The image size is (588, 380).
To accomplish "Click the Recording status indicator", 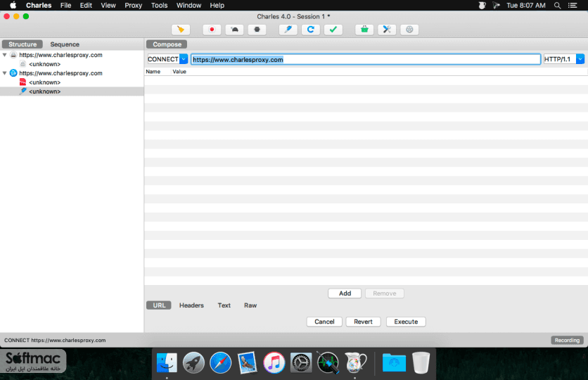I will click(x=567, y=340).
